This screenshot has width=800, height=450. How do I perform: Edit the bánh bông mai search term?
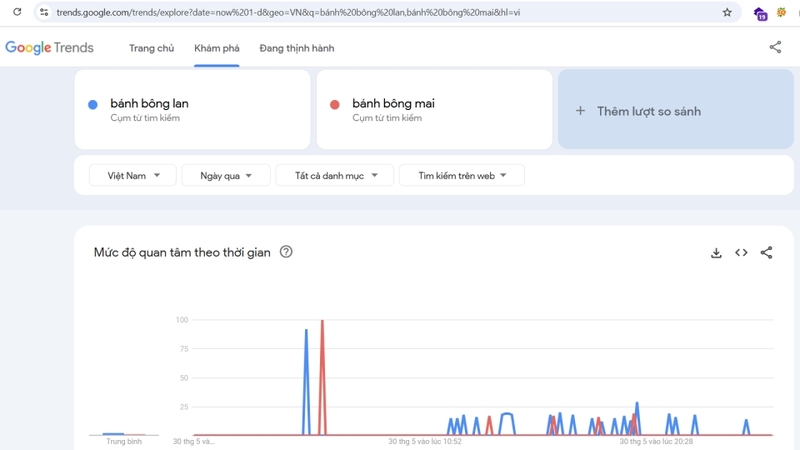tap(393, 104)
